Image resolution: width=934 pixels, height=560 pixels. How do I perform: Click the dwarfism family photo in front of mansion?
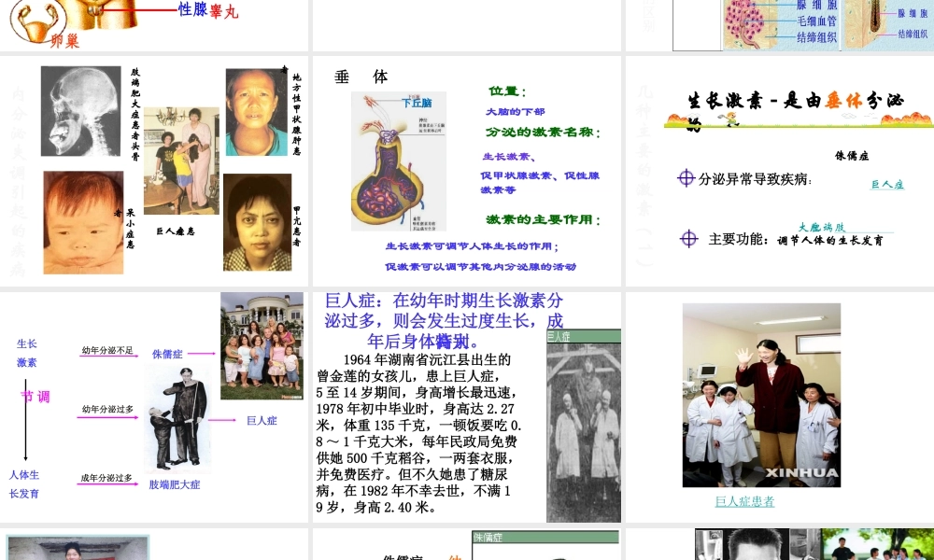pos(262,345)
